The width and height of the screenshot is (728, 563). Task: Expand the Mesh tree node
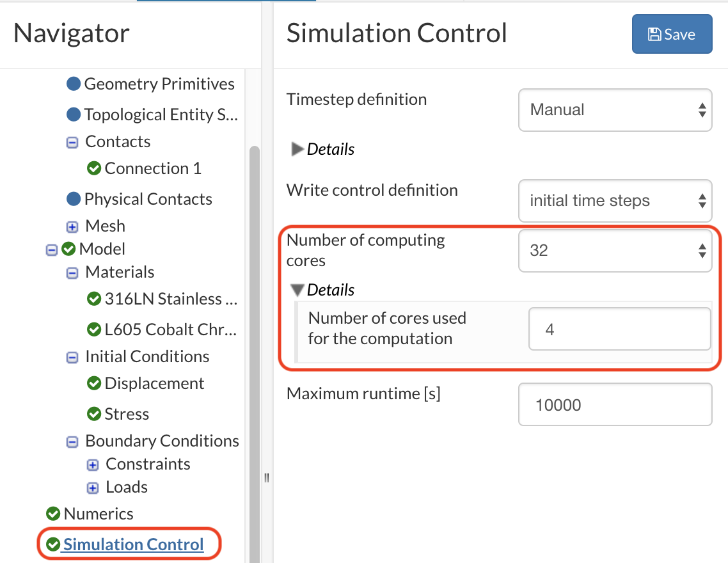[72, 226]
